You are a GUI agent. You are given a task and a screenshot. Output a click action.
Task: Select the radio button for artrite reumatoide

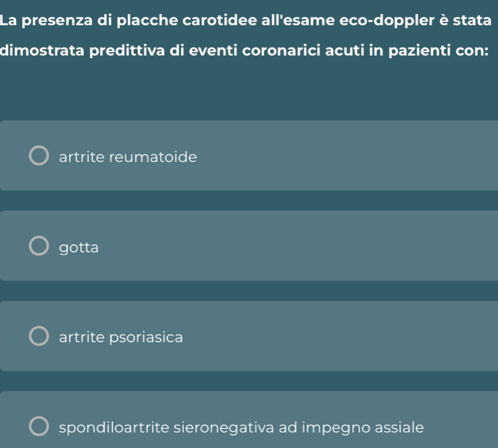point(38,156)
